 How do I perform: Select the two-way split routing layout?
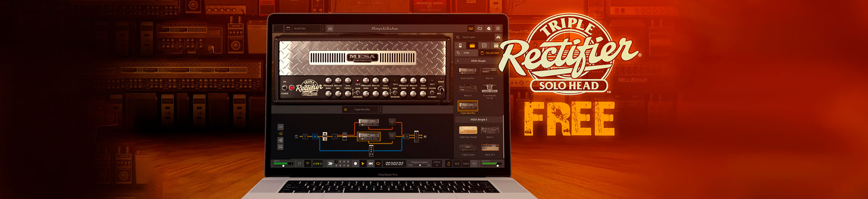(280, 133)
